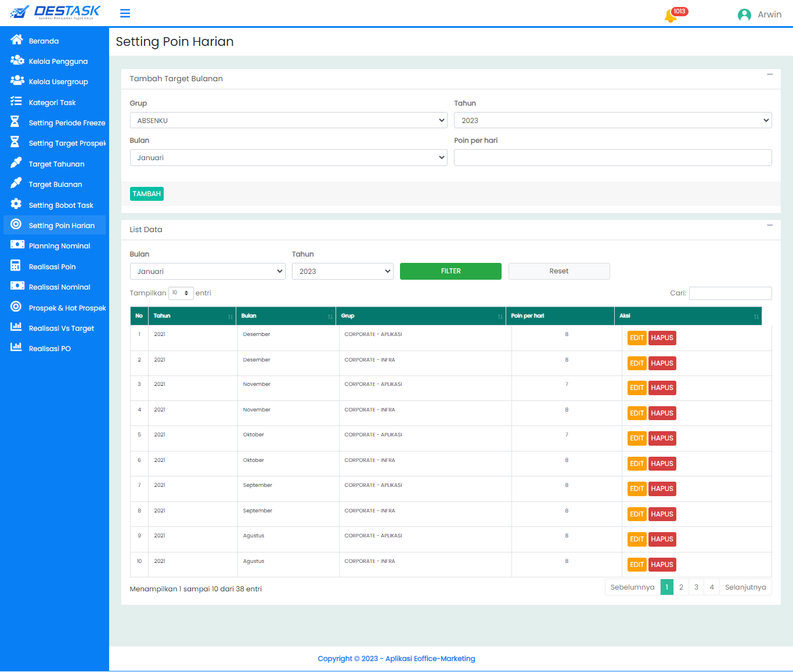Delete row 1 using HAPUS button
The width and height of the screenshot is (793, 672).
pyautogui.click(x=662, y=338)
